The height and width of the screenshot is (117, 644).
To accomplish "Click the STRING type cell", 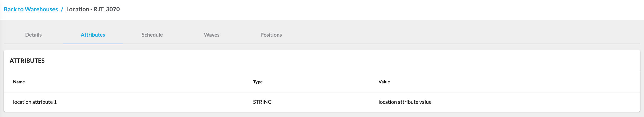I will [x=262, y=102].
